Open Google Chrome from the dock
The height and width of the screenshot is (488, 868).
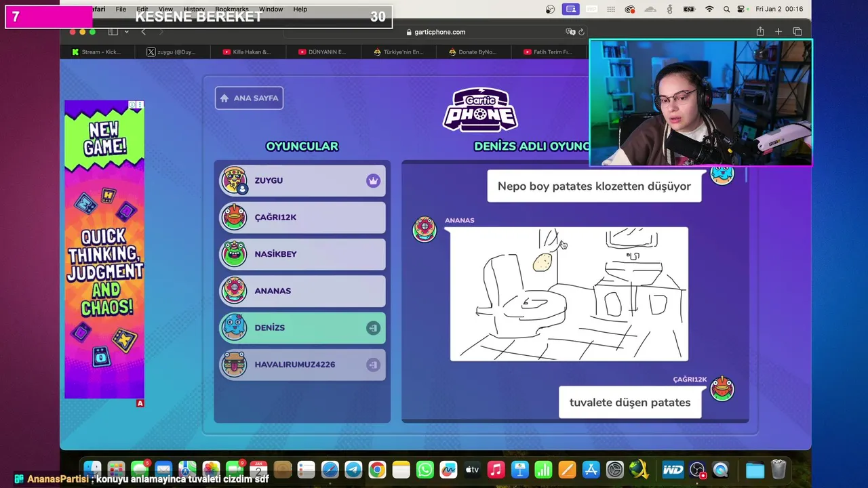377,470
